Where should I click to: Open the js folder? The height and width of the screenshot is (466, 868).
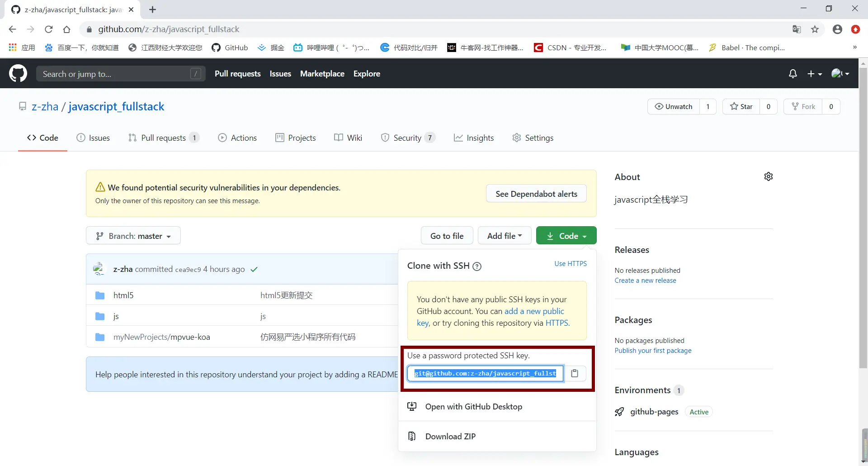(x=116, y=316)
